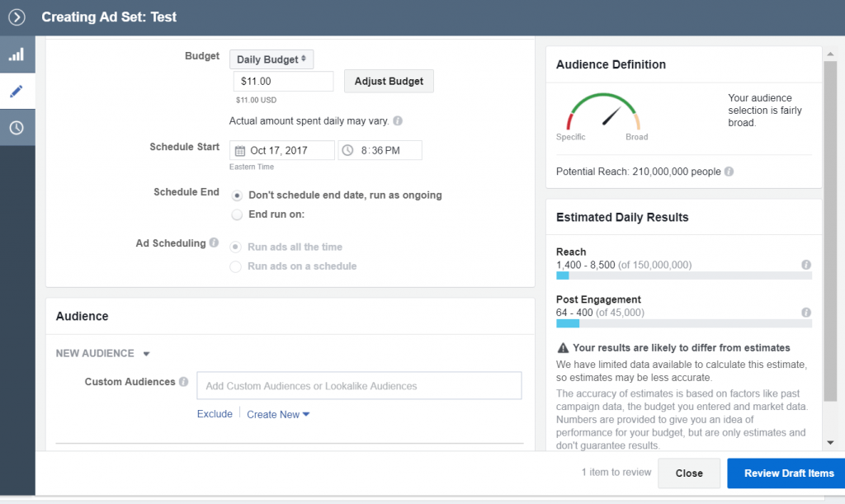Select the pencil edit icon in the sidebar
Screen dimensions: 845x504
click(x=16, y=91)
